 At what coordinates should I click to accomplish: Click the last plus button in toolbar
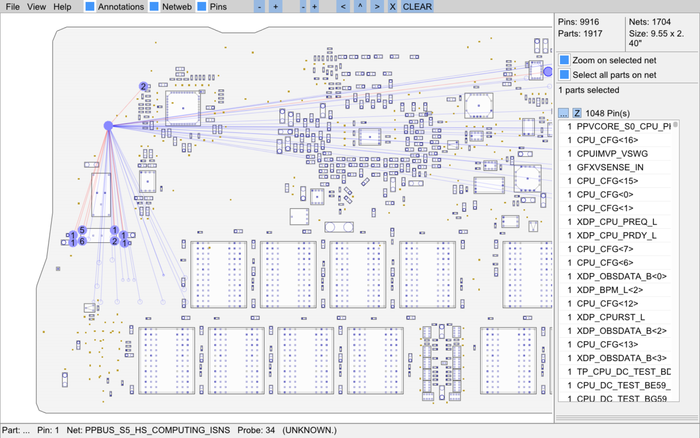point(314,7)
